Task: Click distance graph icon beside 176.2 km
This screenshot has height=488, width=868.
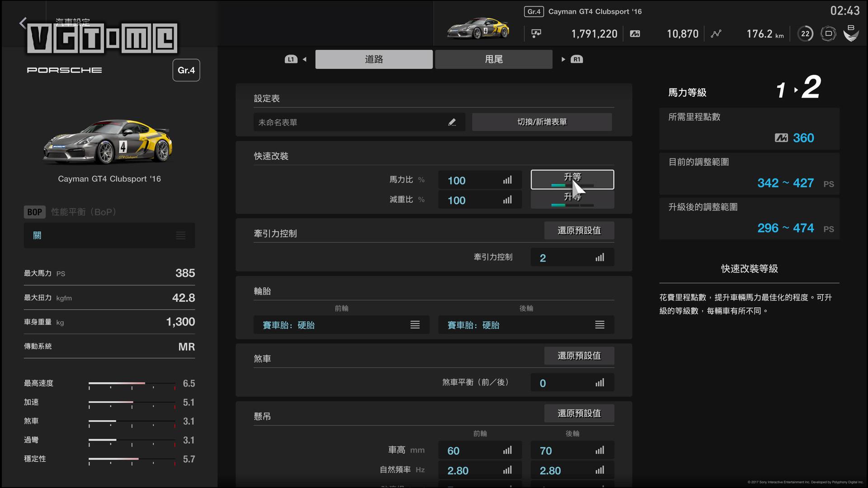Action: [716, 33]
